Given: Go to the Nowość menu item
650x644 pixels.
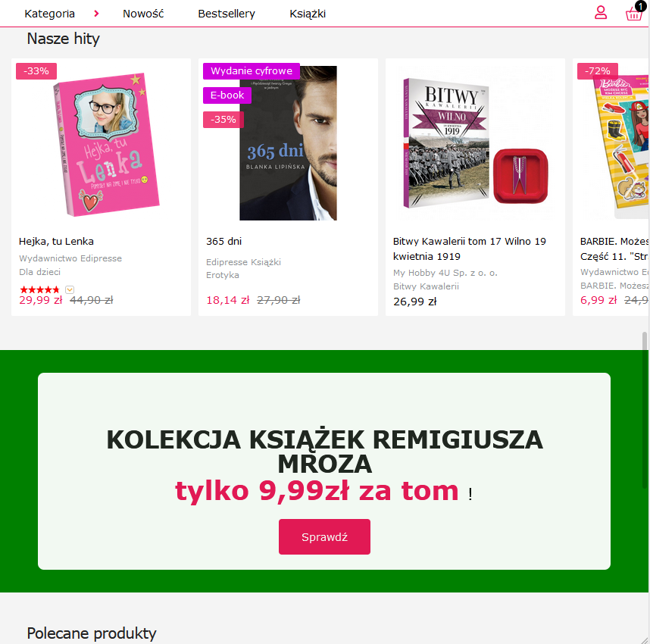Looking at the screenshot, I should click(x=143, y=14).
